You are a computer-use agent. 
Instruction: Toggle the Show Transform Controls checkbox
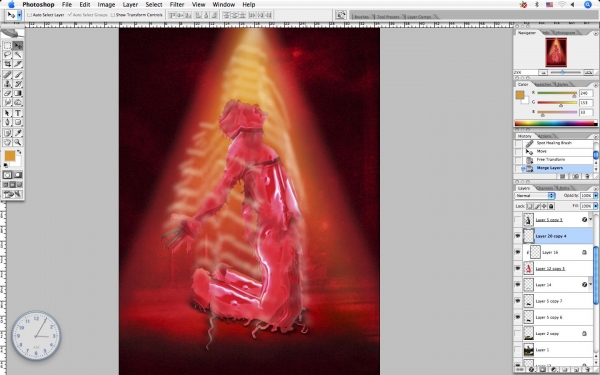pos(112,15)
